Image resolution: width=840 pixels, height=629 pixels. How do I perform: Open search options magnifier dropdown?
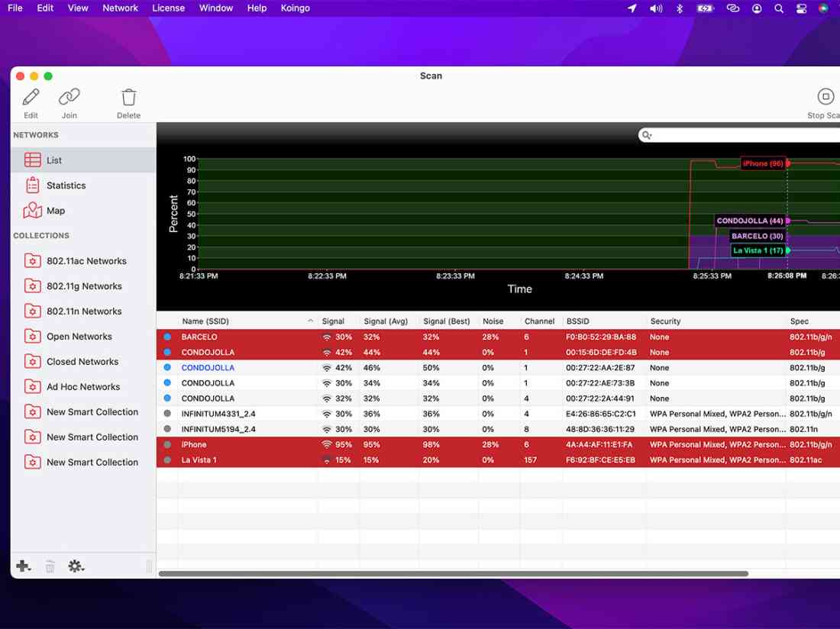tap(648, 135)
